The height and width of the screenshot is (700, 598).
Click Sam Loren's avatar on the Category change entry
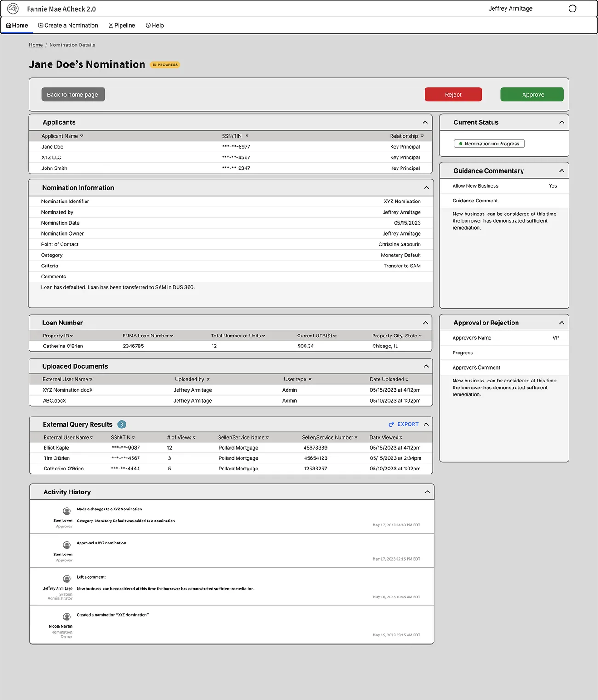(x=67, y=511)
